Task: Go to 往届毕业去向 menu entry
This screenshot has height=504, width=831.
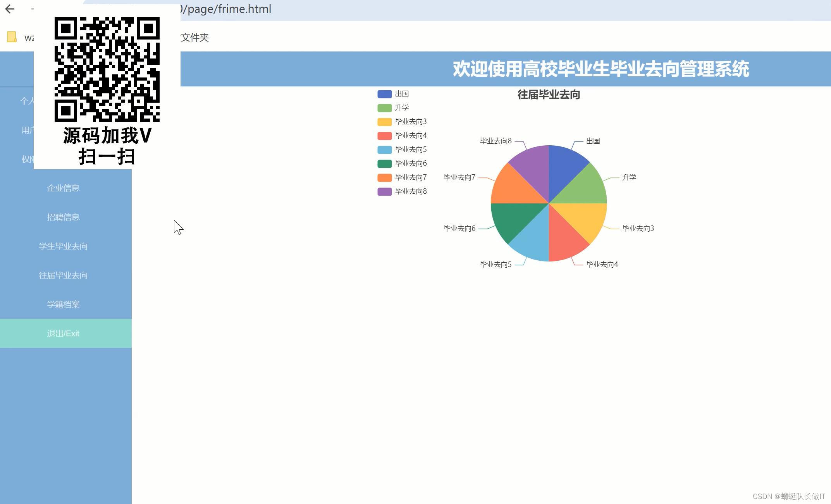Action: tap(63, 275)
